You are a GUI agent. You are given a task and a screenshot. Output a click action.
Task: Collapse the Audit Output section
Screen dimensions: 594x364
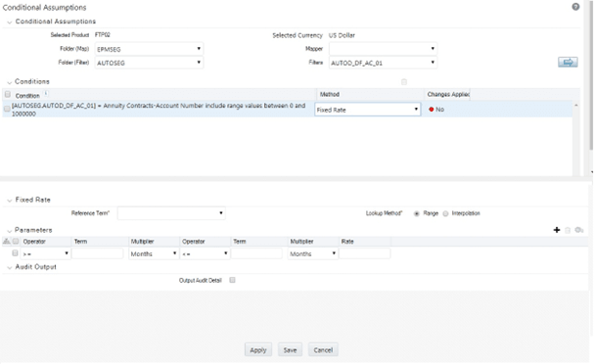click(10, 267)
